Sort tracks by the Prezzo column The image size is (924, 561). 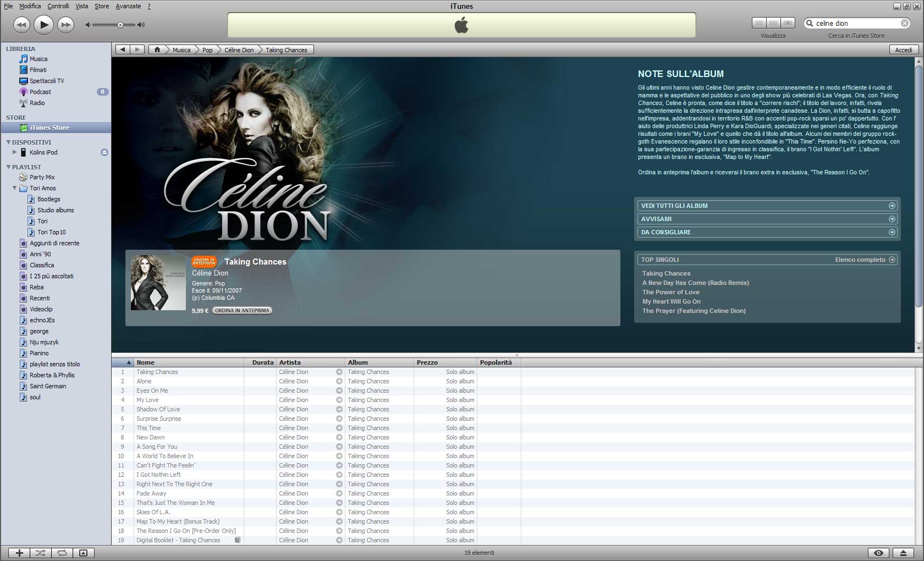(x=445, y=362)
